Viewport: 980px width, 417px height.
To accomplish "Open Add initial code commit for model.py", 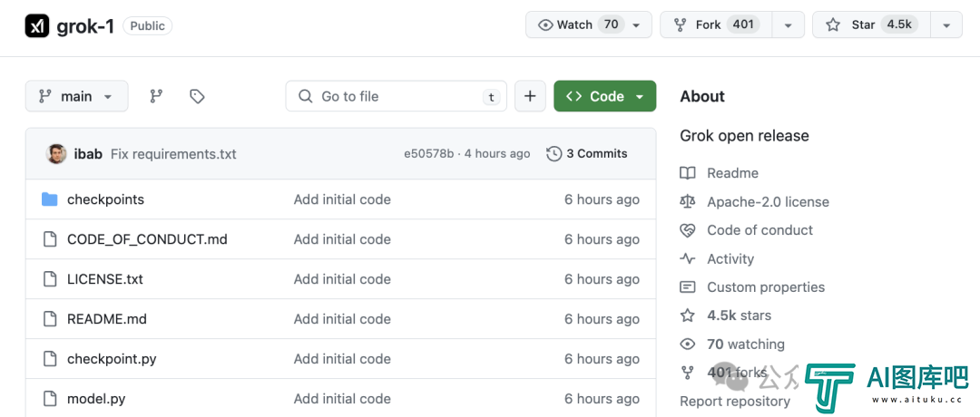I will (x=342, y=398).
